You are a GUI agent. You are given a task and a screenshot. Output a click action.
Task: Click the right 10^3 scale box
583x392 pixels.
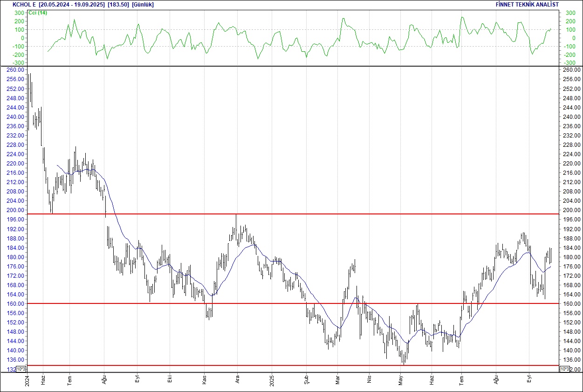564,369
